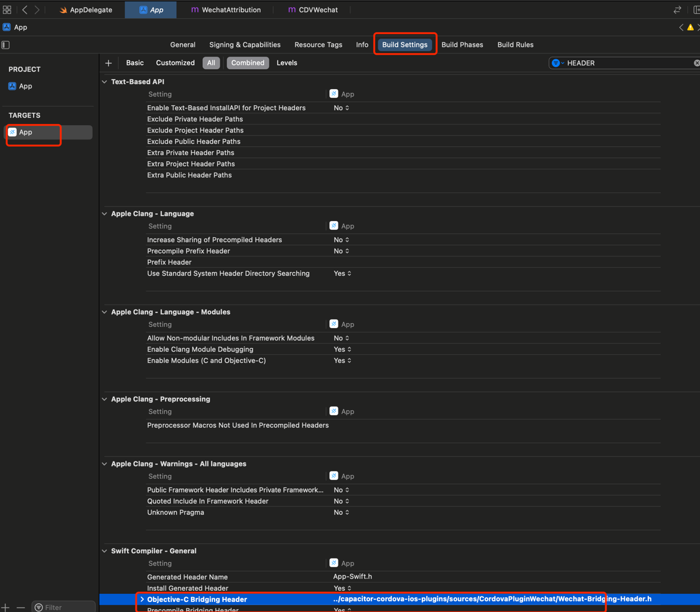Select Preprocessor Macros Not Used row
Screen dimensions: 700x612
[404, 425]
